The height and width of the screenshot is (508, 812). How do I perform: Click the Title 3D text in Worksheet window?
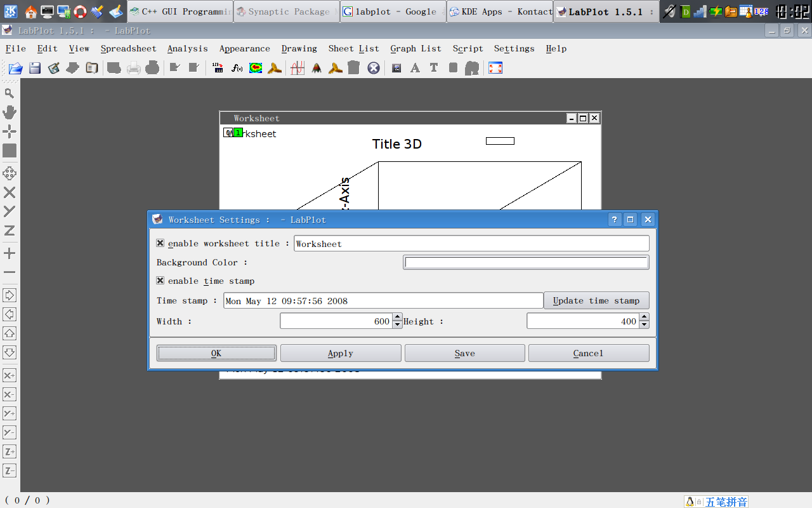397,144
